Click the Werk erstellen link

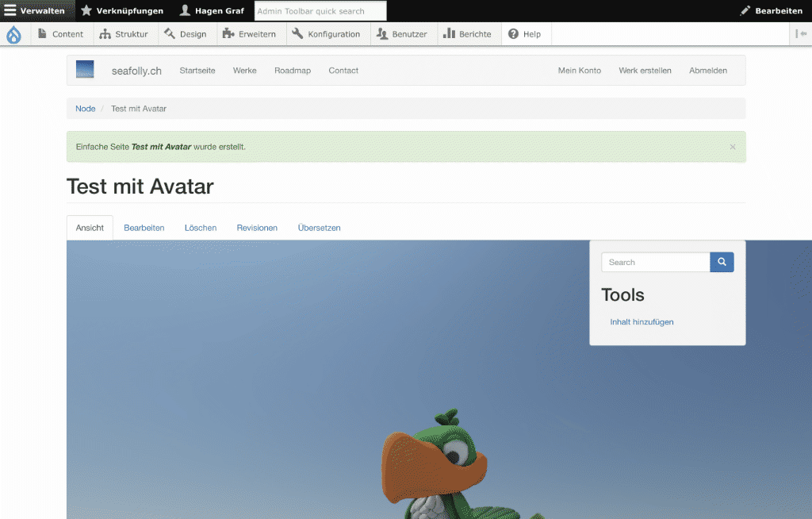(645, 71)
